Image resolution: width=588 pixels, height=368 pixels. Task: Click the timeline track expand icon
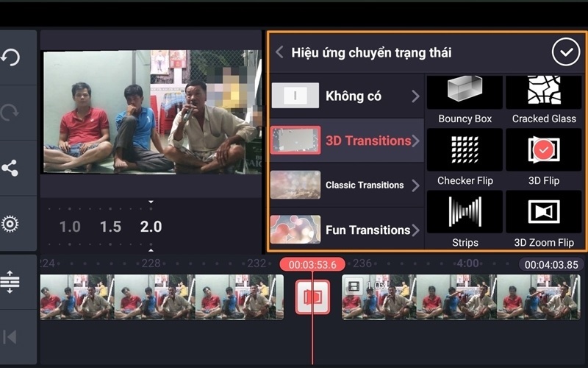10,282
